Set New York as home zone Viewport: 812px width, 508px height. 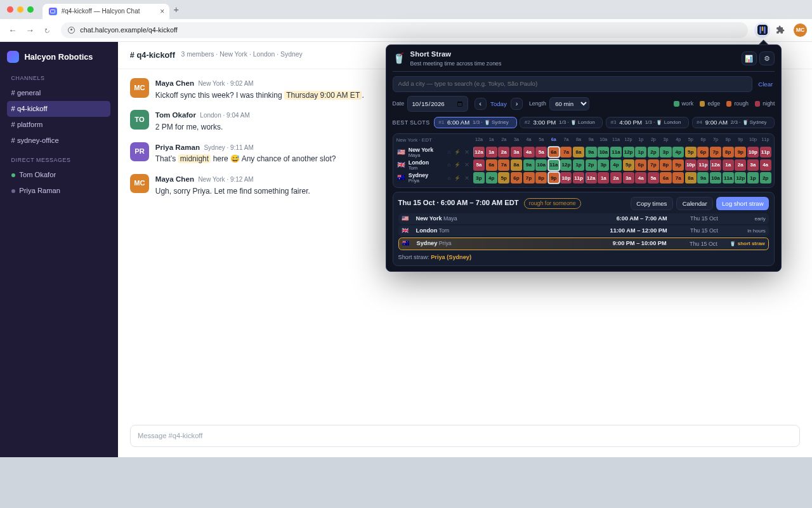(449, 152)
